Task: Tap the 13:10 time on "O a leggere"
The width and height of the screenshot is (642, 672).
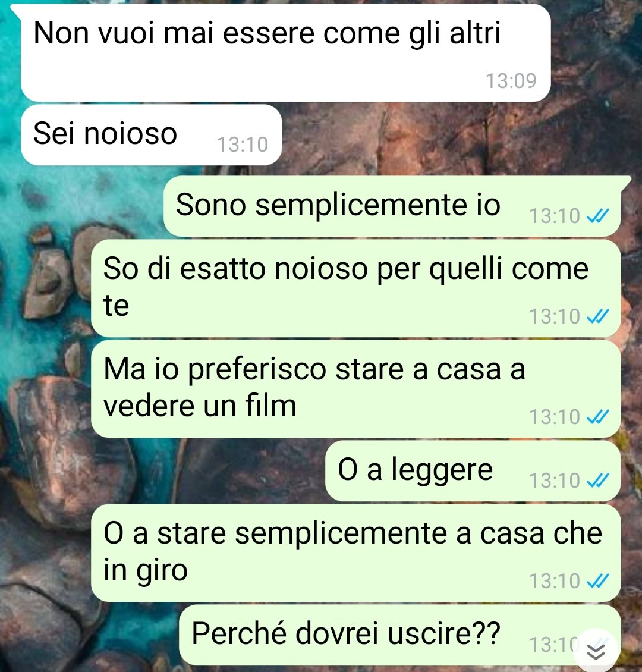Action: [555, 481]
